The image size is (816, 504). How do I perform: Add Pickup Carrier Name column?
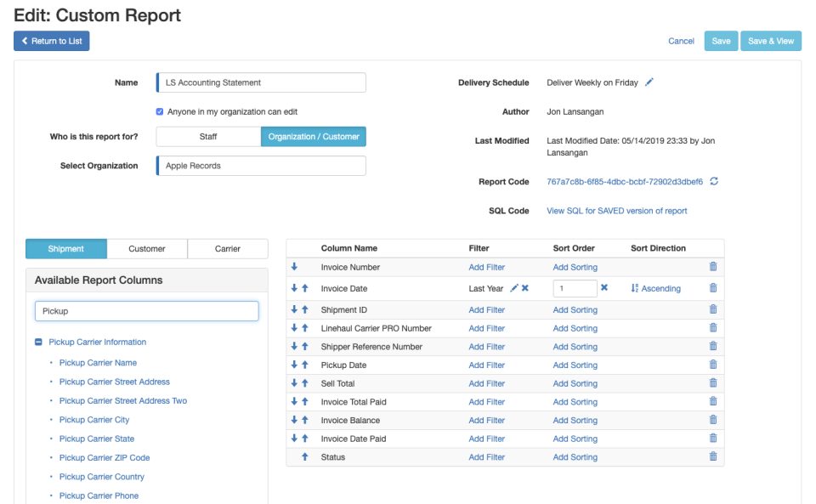(98, 363)
